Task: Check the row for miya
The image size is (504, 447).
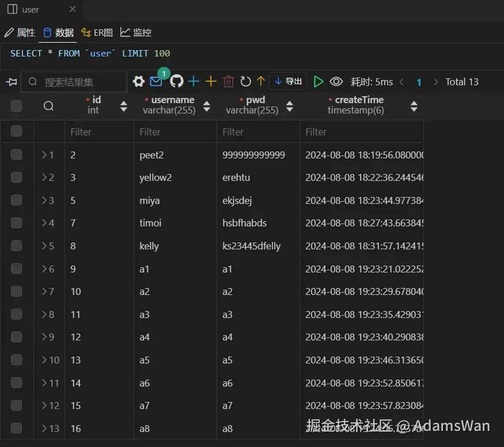Action: (x=16, y=200)
